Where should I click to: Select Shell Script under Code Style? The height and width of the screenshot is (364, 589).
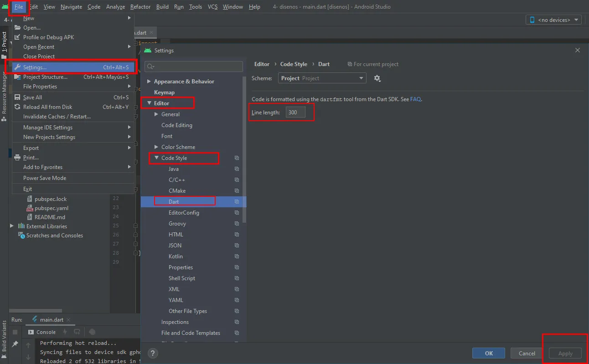point(182,278)
